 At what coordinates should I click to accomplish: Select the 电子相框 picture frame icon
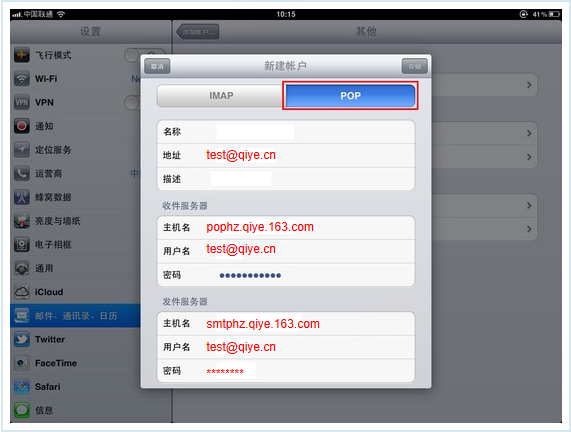22,244
